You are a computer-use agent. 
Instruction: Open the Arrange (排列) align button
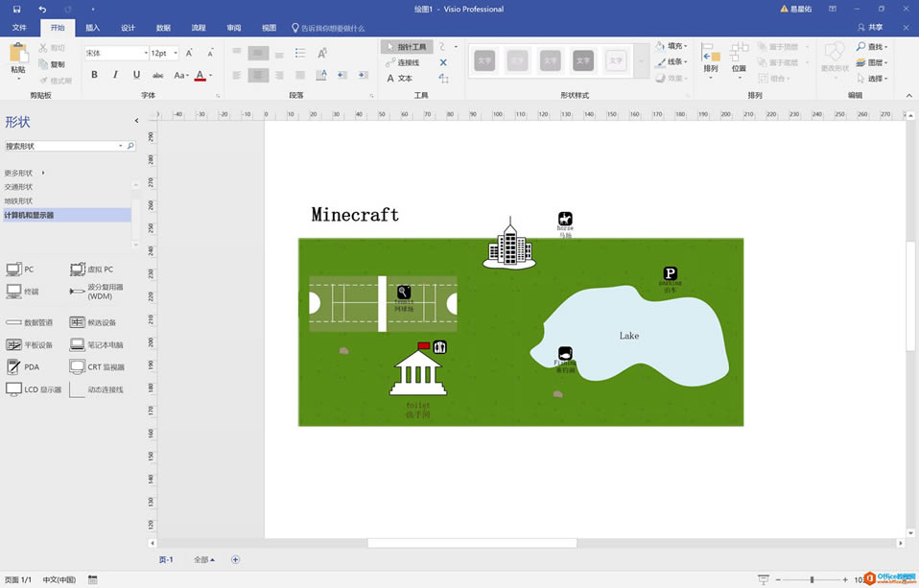click(x=710, y=59)
